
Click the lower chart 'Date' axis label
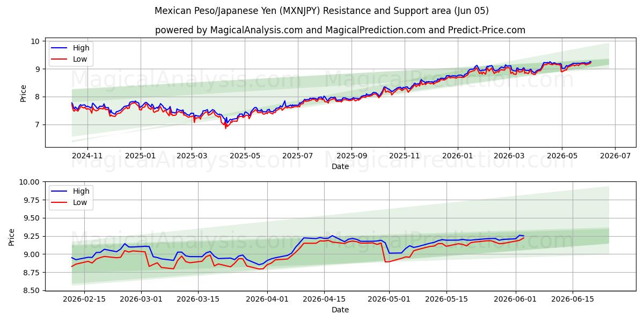[340, 310]
